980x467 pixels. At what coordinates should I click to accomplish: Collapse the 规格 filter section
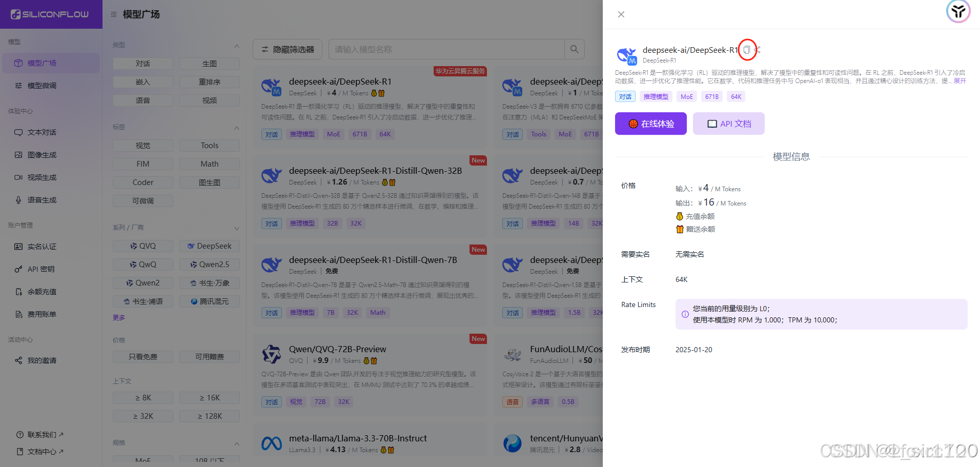pos(237,444)
